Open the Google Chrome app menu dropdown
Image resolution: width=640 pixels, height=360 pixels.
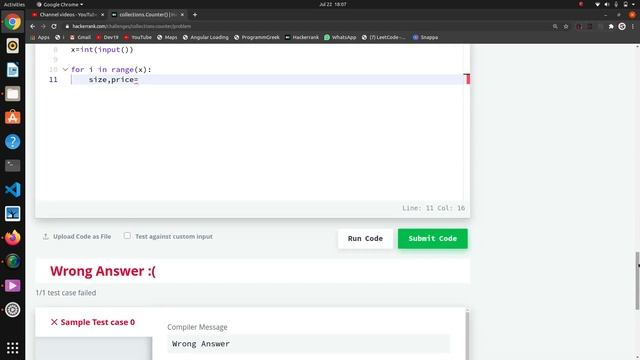click(60, 4)
